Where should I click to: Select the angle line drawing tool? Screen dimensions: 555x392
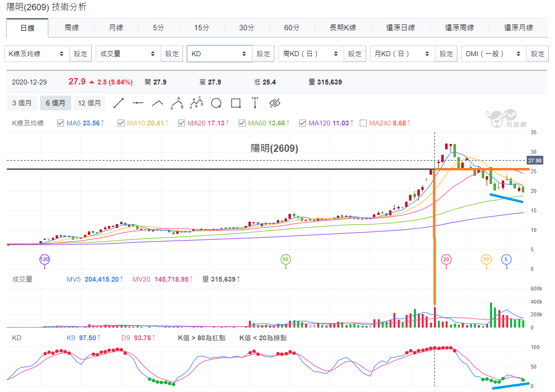[x=158, y=103]
